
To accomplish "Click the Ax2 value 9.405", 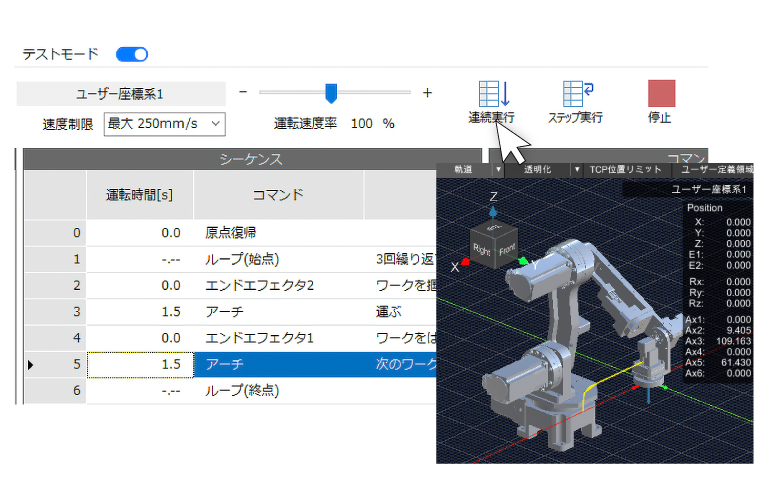I will click(739, 331).
